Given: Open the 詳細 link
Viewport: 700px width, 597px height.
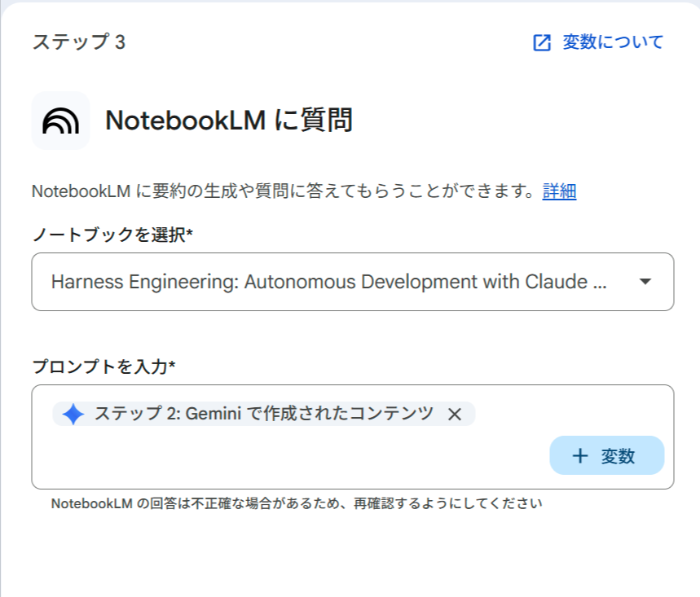Looking at the screenshot, I should [x=559, y=191].
